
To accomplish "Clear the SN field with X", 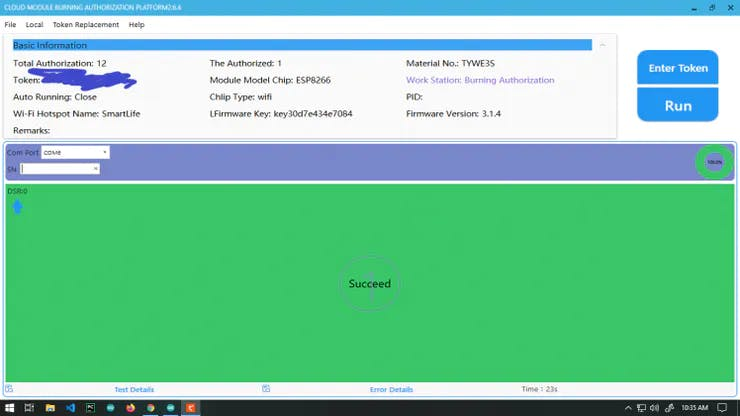I will (96, 169).
